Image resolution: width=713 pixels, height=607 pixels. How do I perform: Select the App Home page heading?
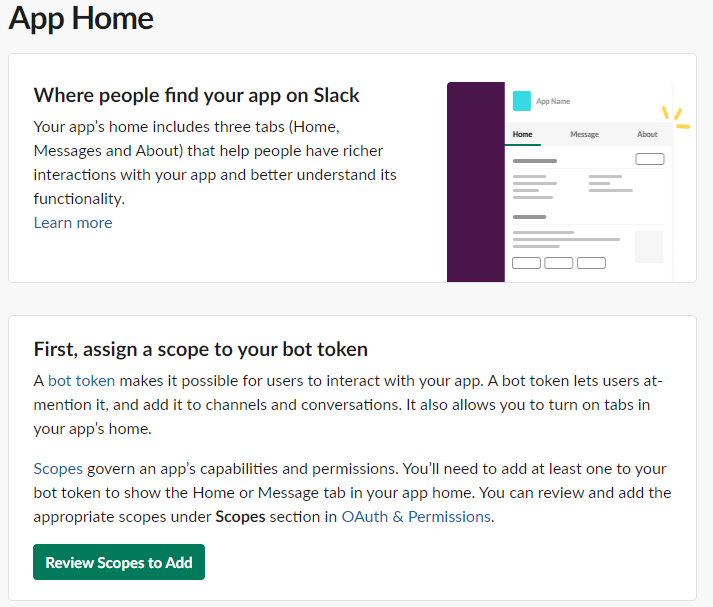(x=81, y=19)
